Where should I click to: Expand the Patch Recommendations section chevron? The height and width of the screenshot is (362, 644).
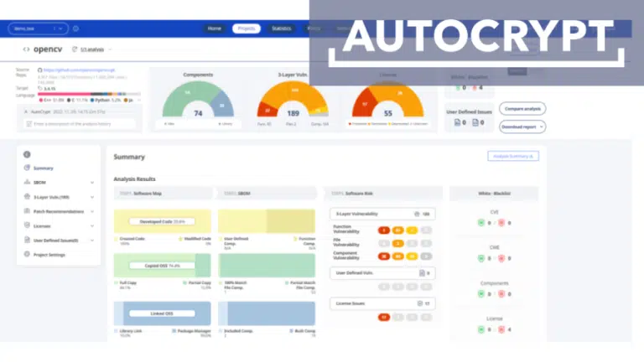coord(92,211)
